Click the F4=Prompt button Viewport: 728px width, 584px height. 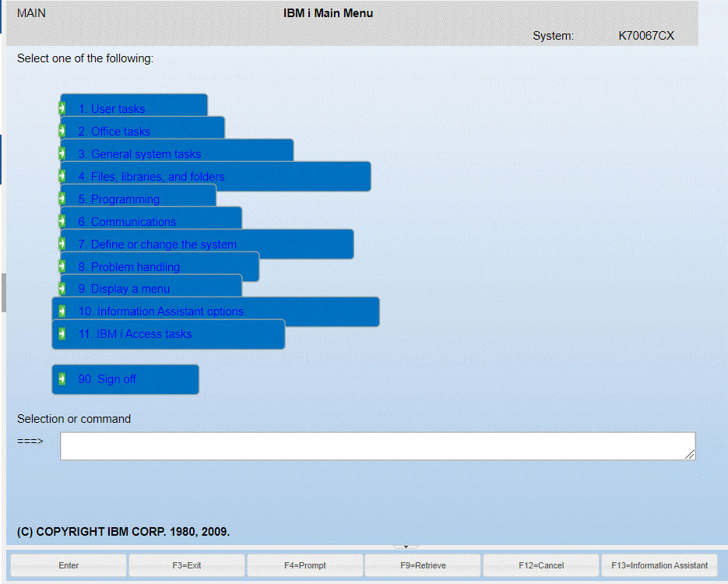point(304,565)
